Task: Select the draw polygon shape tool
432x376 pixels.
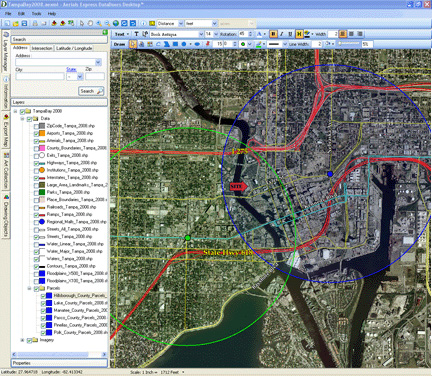Action: [x=167, y=44]
